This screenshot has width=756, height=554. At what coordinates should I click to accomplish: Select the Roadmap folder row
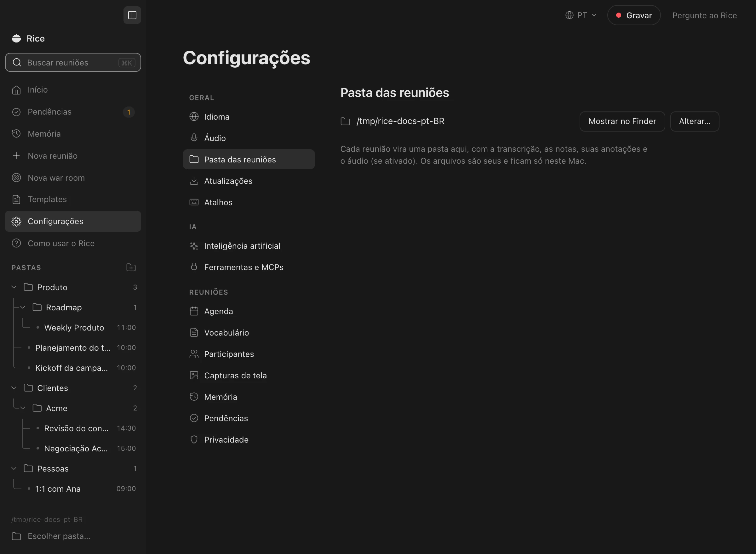73,307
